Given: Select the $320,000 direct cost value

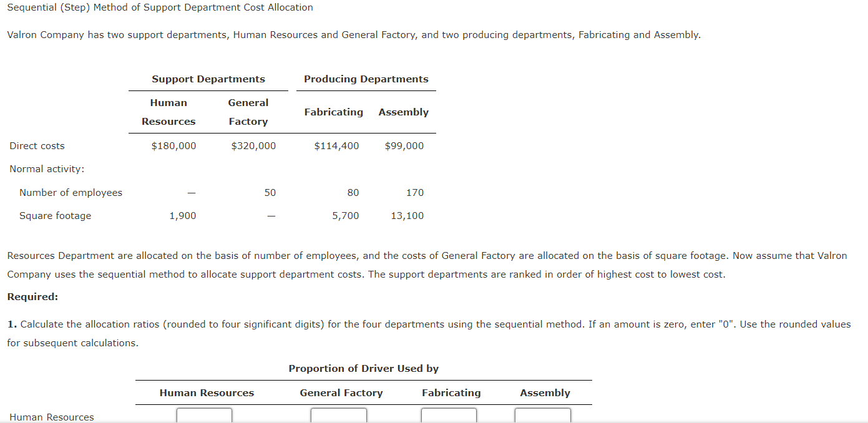Looking at the screenshot, I should click(x=253, y=146).
